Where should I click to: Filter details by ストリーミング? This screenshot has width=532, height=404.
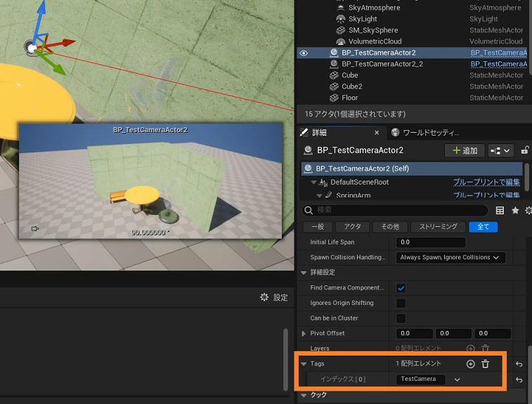click(x=438, y=227)
